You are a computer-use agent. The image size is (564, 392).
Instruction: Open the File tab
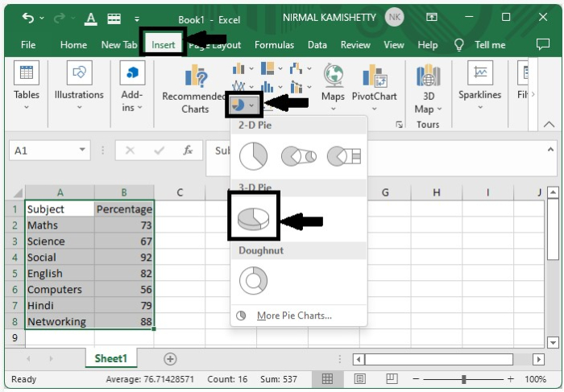point(28,45)
